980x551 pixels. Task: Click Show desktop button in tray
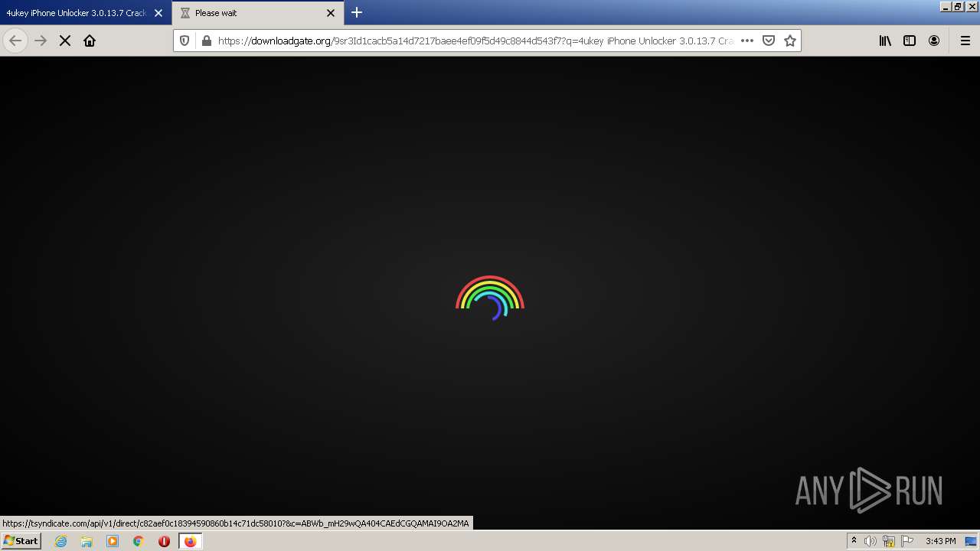point(971,541)
